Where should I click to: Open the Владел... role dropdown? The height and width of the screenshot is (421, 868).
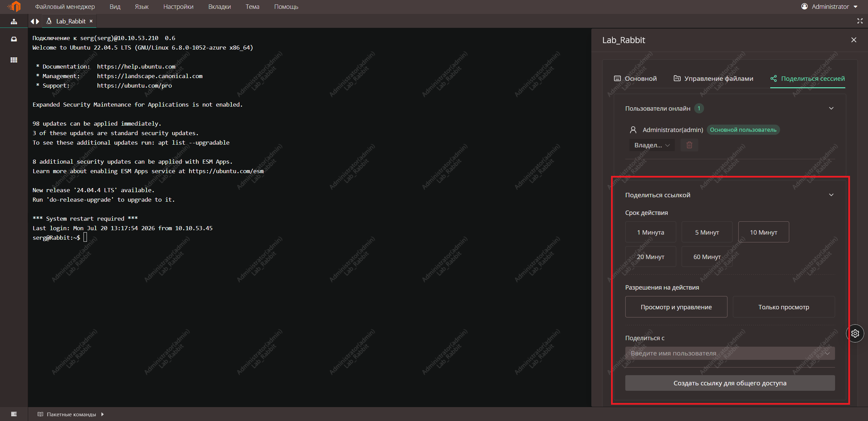pyautogui.click(x=652, y=145)
